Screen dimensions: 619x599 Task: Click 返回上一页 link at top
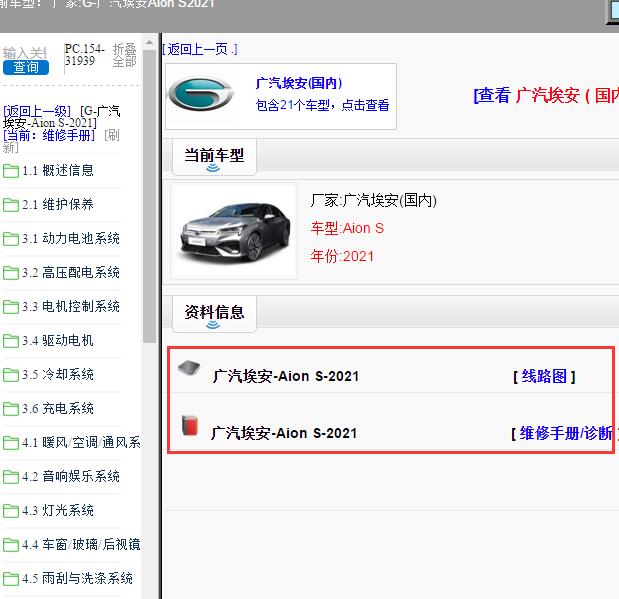200,49
